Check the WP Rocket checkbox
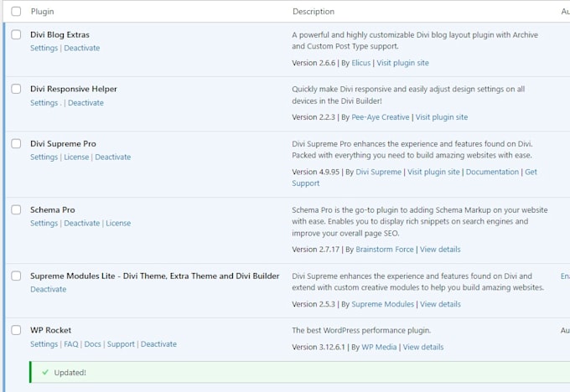 pyautogui.click(x=16, y=330)
